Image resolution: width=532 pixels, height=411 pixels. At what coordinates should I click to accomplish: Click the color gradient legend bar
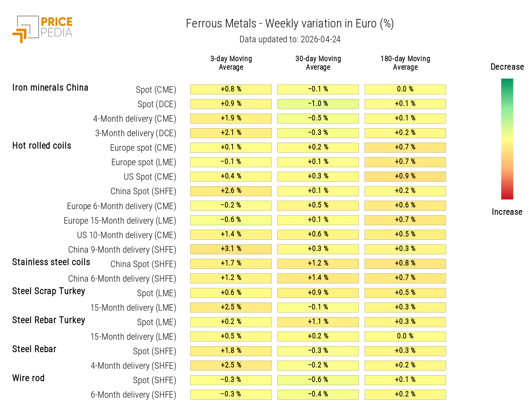tap(507, 139)
